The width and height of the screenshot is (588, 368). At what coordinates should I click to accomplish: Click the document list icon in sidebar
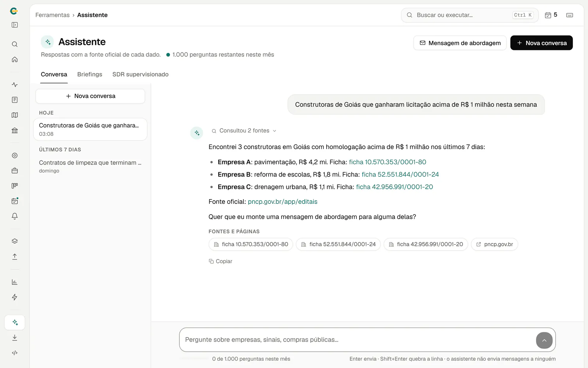click(15, 100)
